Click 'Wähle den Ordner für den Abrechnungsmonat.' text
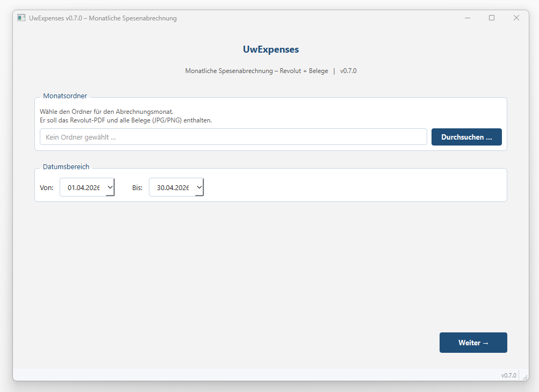The width and height of the screenshot is (539, 392). [106, 112]
